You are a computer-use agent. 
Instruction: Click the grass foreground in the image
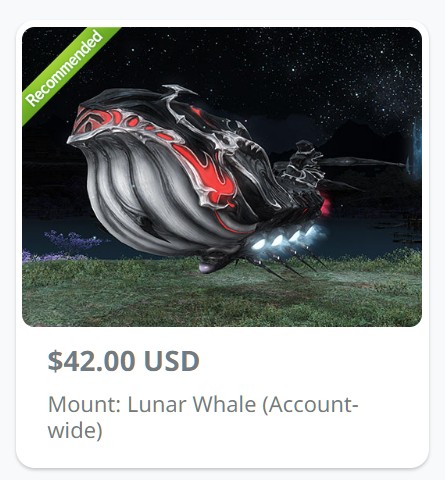point(222,297)
